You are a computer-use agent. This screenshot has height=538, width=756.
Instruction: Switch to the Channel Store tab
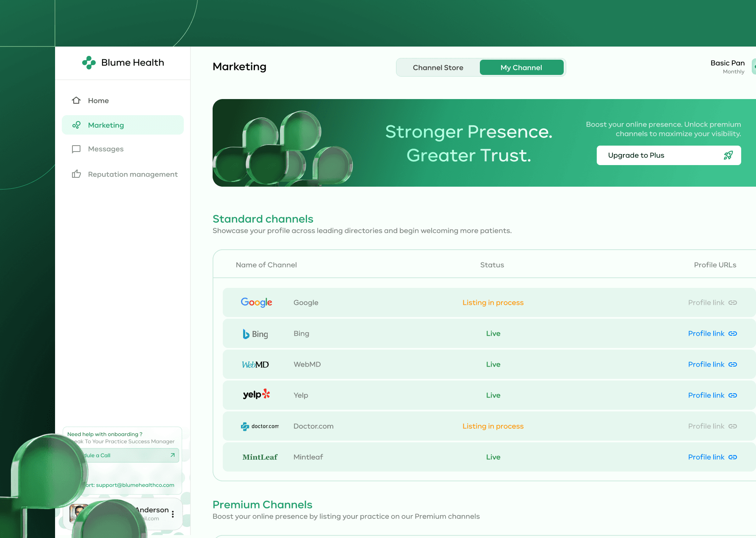438,68
